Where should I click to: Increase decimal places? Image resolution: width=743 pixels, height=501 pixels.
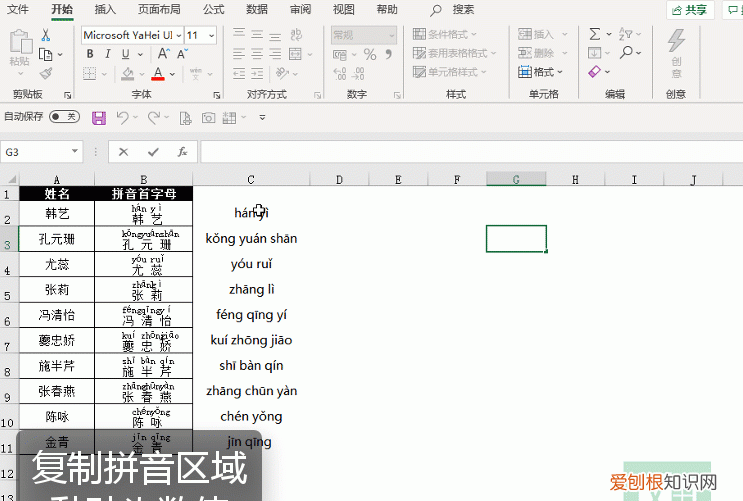point(340,73)
